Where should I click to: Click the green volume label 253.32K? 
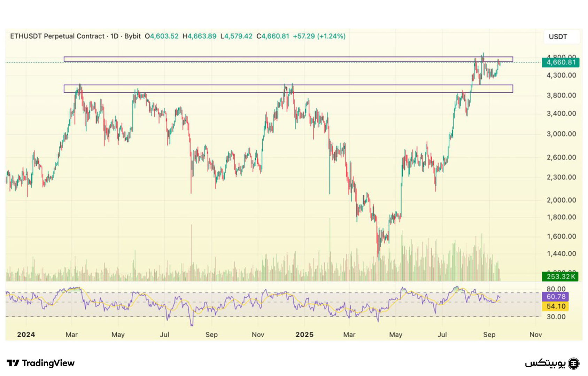click(x=560, y=277)
